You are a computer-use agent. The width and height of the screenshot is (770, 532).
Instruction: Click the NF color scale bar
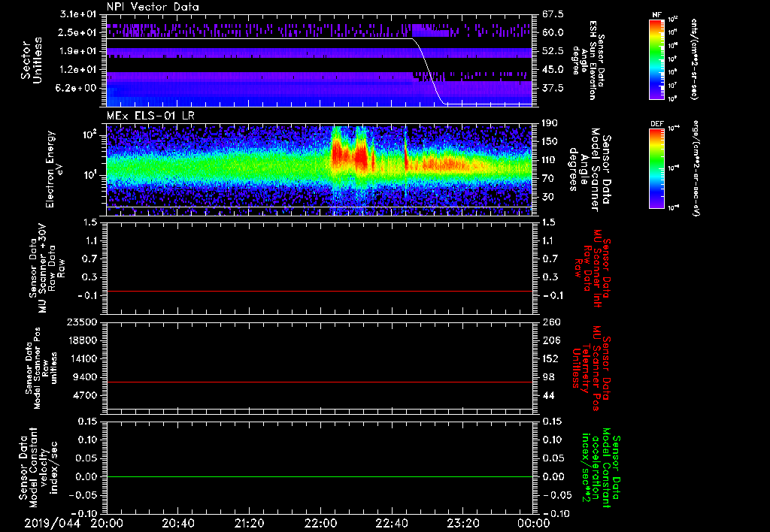[x=656, y=59]
